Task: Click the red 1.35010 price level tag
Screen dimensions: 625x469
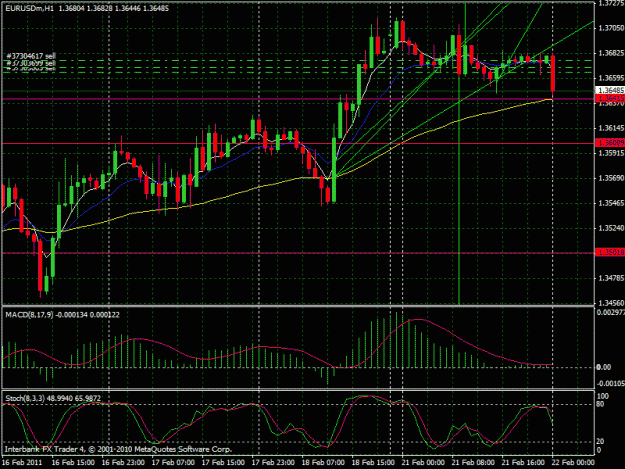Action: [610, 252]
